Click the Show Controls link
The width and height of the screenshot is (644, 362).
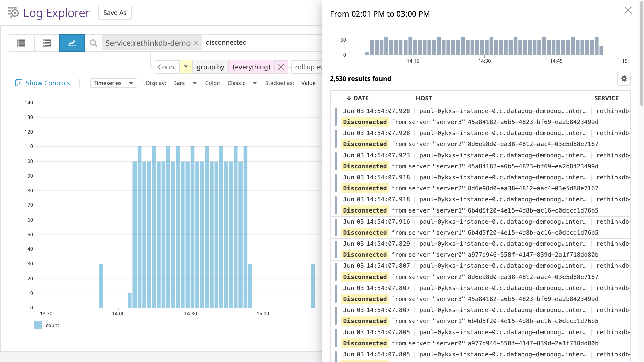click(47, 83)
